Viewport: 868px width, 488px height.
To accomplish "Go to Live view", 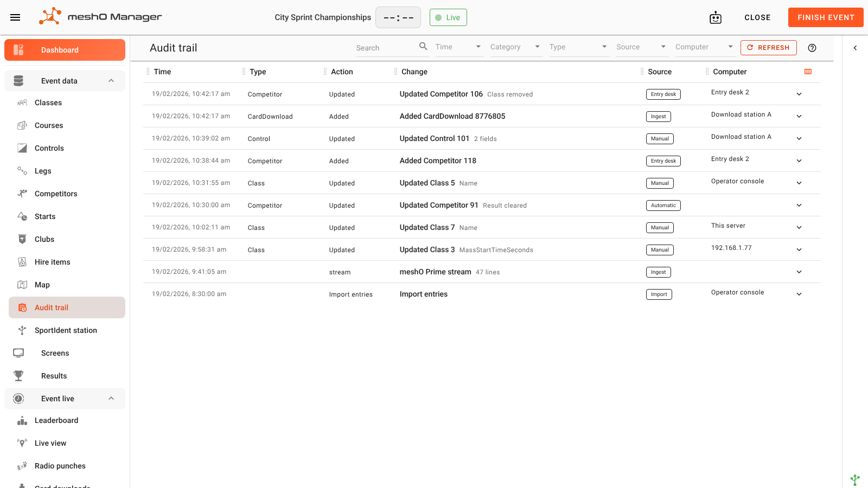I will coord(67,443).
